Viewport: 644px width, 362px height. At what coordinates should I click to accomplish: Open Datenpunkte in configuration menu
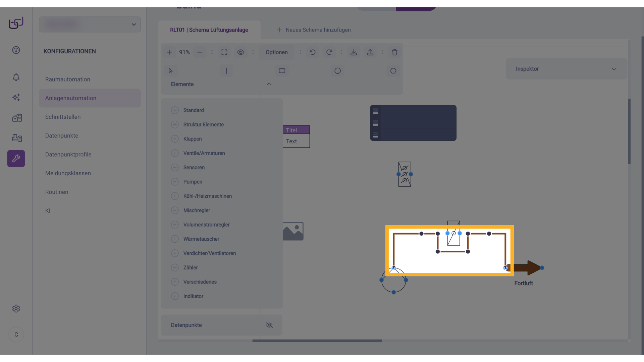pos(62,136)
